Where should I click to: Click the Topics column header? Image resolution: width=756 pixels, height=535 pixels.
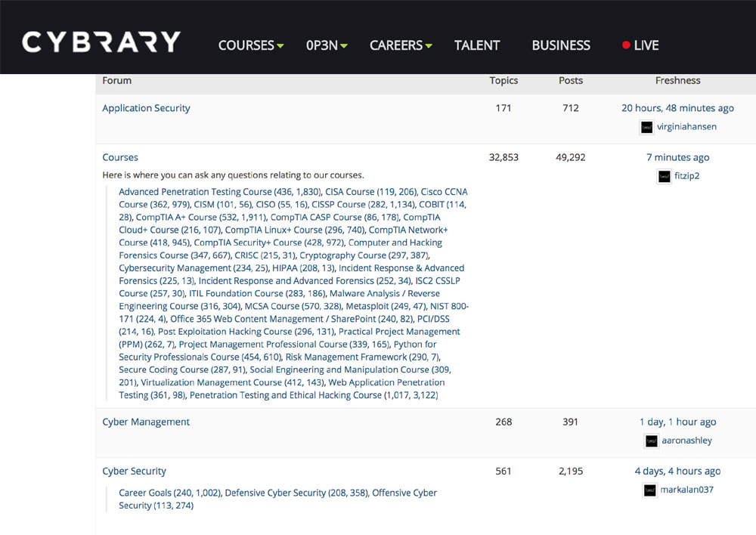coord(503,81)
